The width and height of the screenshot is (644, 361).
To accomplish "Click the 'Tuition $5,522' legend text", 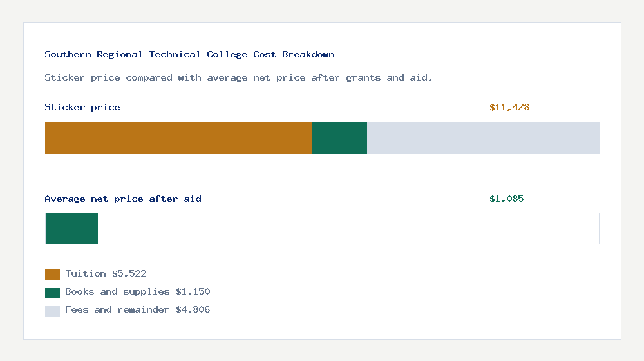I will tap(106, 274).
